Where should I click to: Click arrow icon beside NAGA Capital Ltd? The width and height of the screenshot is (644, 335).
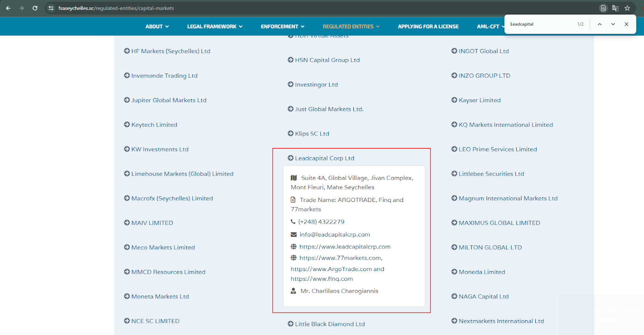pos(454,296)
